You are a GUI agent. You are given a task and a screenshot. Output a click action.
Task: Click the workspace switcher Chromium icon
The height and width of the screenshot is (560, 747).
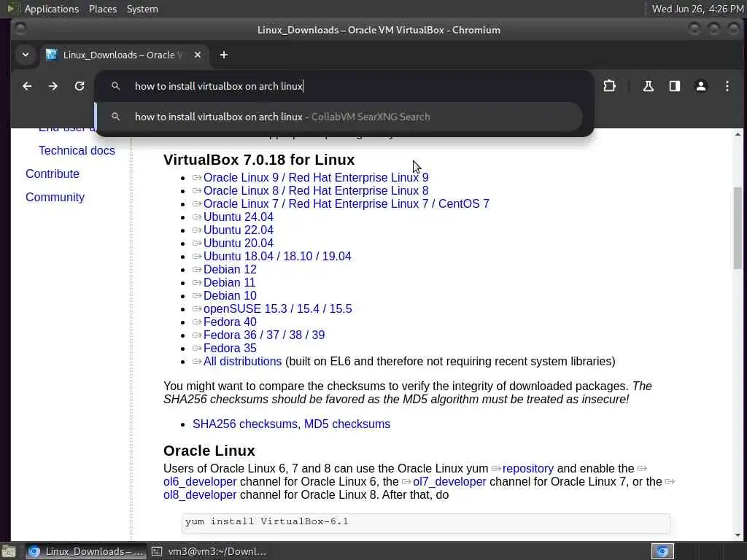[x=662, y=551]
